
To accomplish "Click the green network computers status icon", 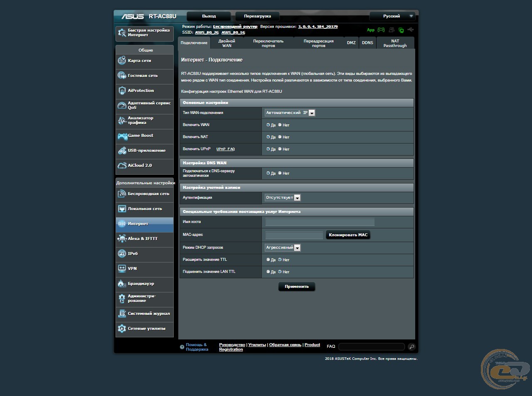I will point(401,30).
